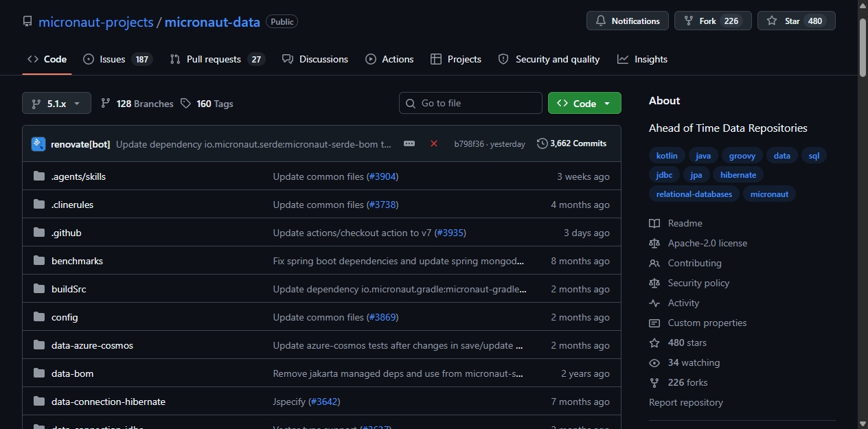Open pull request #3935 link
This screenshot has width=868, height=429.
[x=450, y=233]
